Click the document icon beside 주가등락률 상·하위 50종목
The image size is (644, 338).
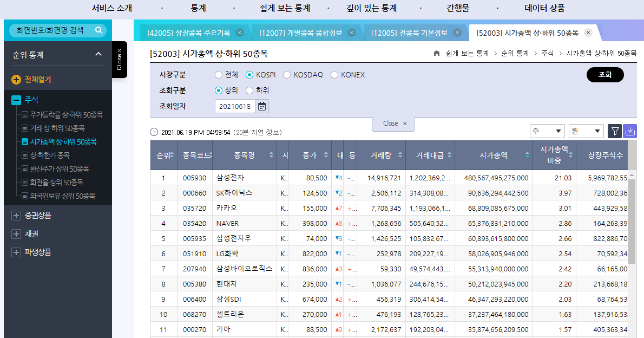[x=25, y=115]
